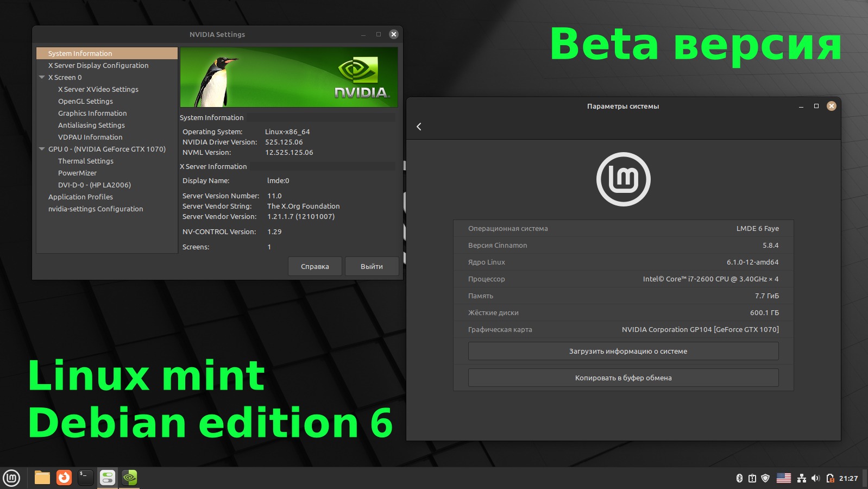Click the Параметры системы window title
868x489 pixels.
[x=623, y=106]
